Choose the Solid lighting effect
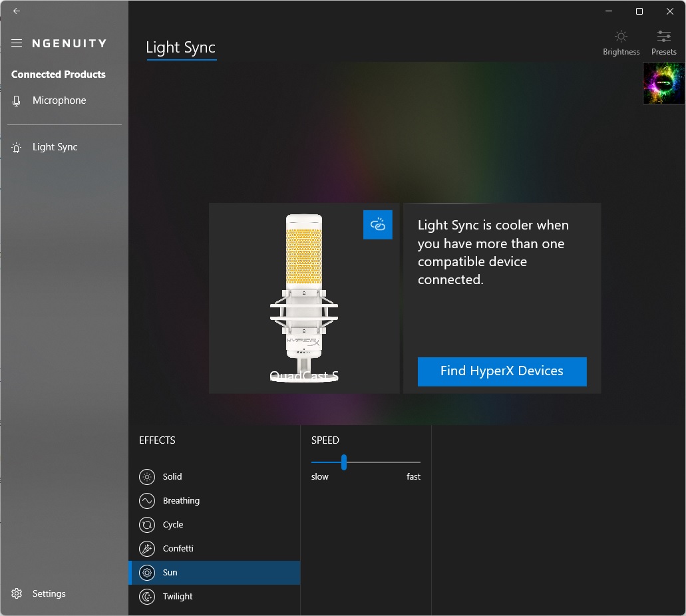 214,477
